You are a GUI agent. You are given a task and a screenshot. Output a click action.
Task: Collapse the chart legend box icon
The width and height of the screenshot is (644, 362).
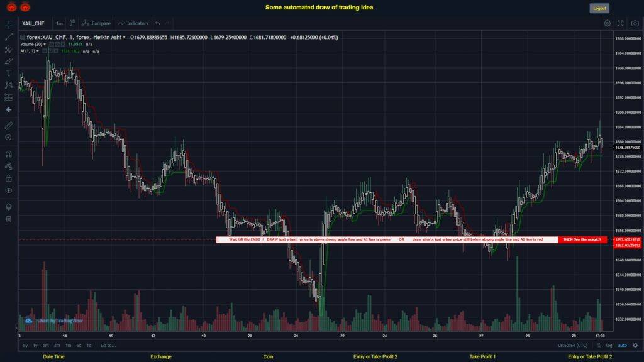pyautogui.click(x=23, y=37)
